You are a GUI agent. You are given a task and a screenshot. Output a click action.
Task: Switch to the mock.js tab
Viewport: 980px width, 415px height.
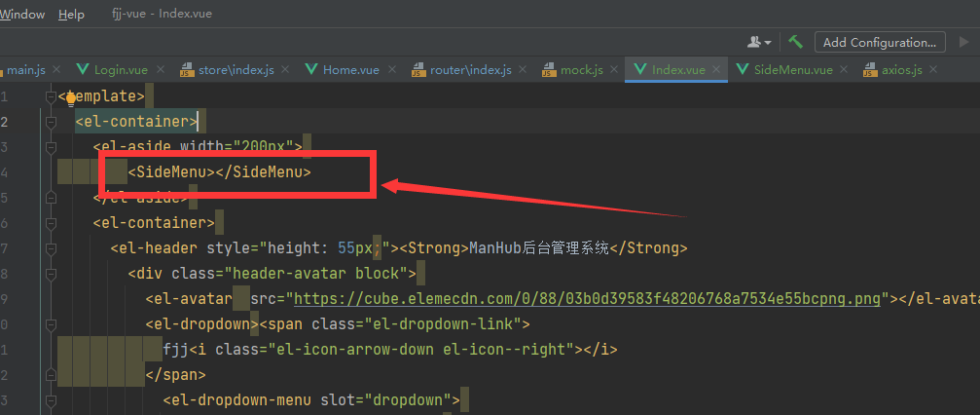(x=581, y=69)
